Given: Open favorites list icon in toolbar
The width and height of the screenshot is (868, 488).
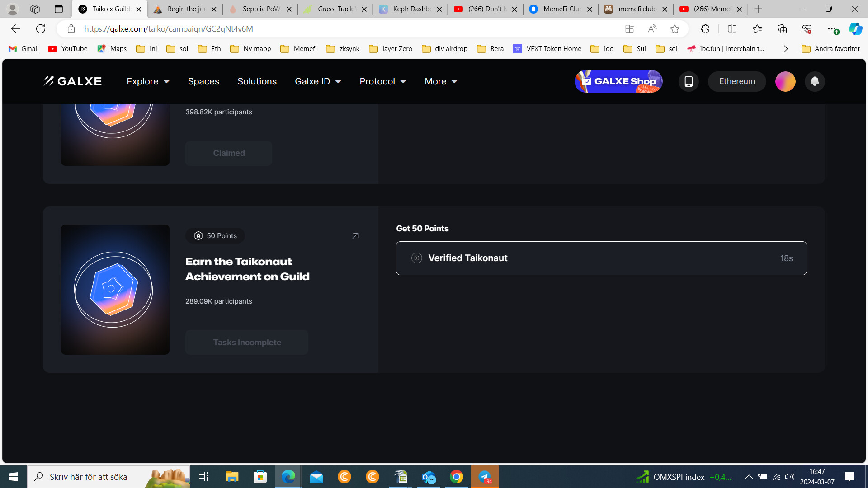Looking at the screenshot, I should pos(757,29).
